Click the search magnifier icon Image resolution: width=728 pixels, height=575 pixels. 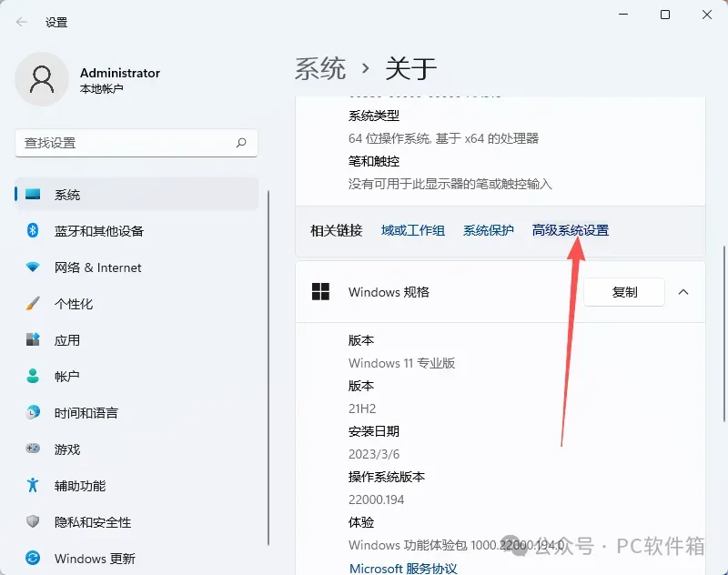(241, 143)
